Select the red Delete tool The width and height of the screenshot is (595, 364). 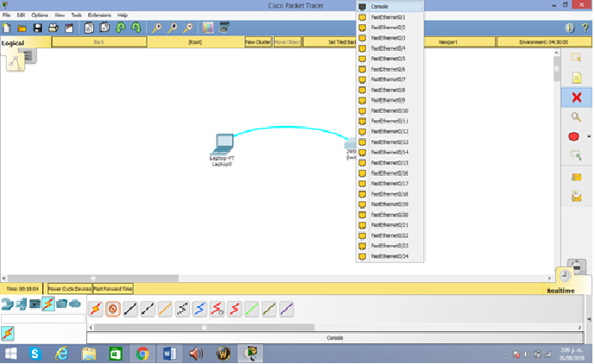pyautogui.click(x=576, y=97)
